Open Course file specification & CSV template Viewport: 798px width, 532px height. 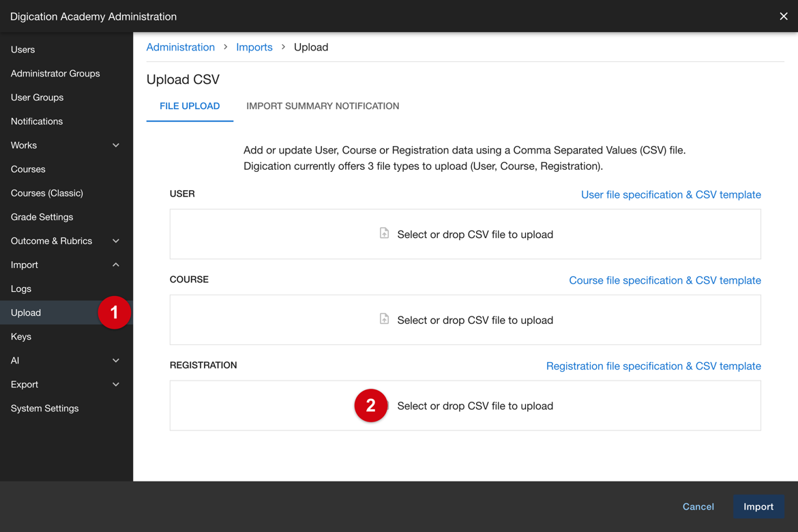tap(665, 280)
